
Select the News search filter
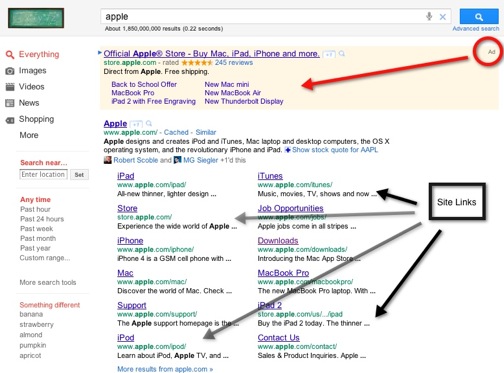pyautogui.click(x=29, y=103)
